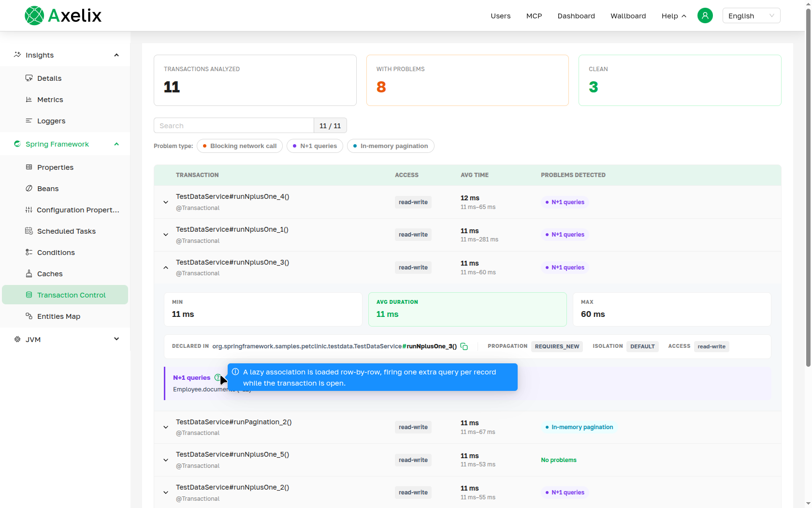Click the 'No problems' text on runNplusOne_5
Image resolution: width=812 pixels, height=508 pixels.
[x=559, y=460]
